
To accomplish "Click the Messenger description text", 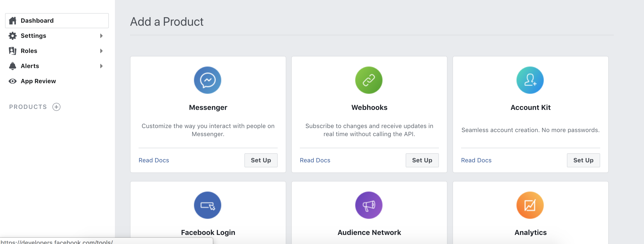I will coord(208,130).
